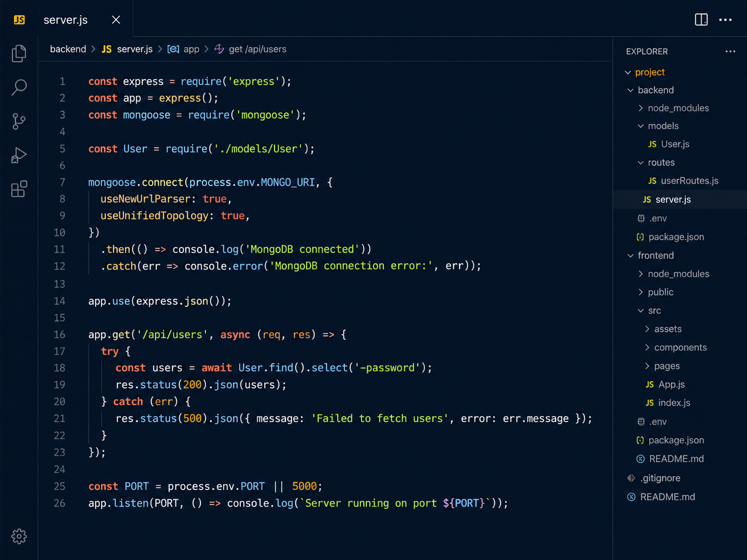Click app breadcrumb segment

click(191, 49)
